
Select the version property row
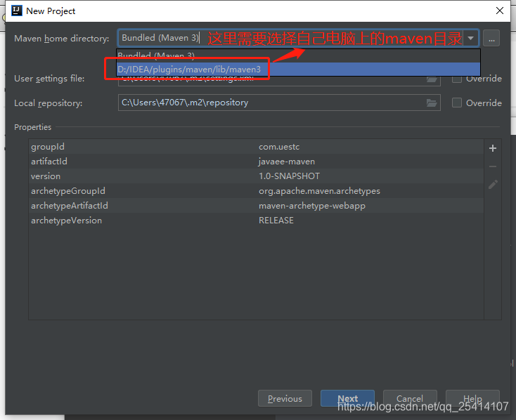pyautogui.click(x=256, y=176)
